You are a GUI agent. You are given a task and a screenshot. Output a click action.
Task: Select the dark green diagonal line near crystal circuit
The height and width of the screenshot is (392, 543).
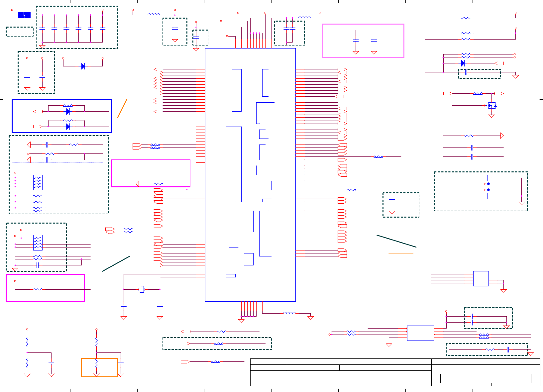(116, 264)
